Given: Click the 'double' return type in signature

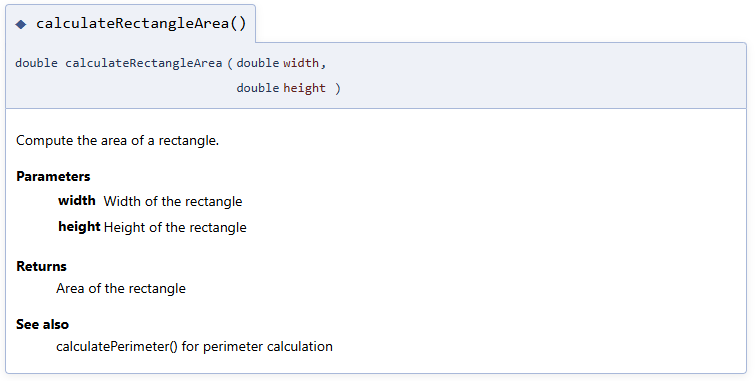Looking at the screenshot, I should click(36, 63).
